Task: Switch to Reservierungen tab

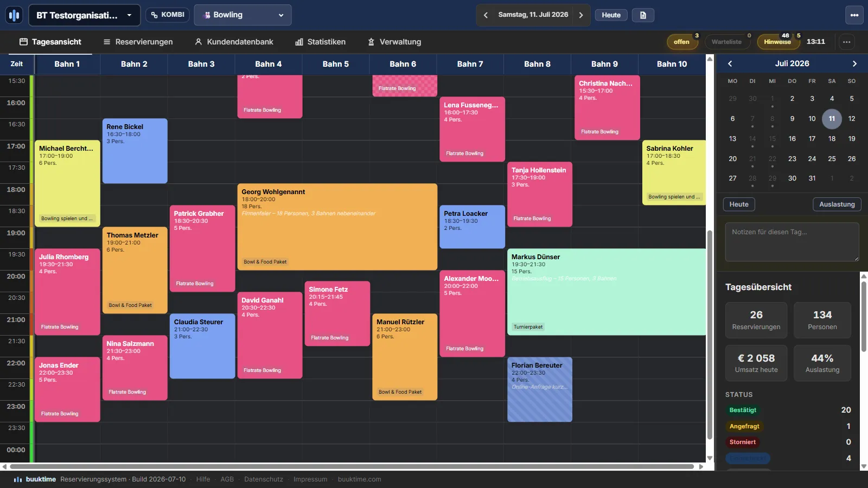Action: click(x=138, y=42)
